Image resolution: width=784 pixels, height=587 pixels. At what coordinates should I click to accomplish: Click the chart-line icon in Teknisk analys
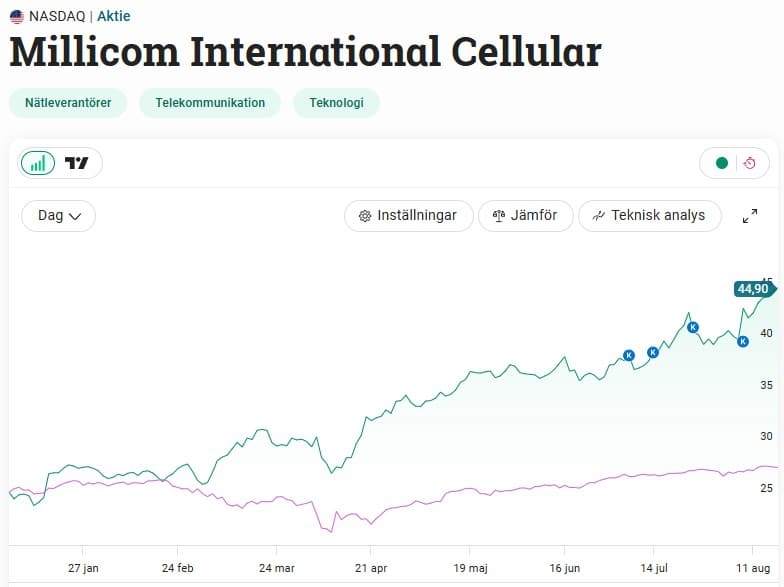click(599, 216)
